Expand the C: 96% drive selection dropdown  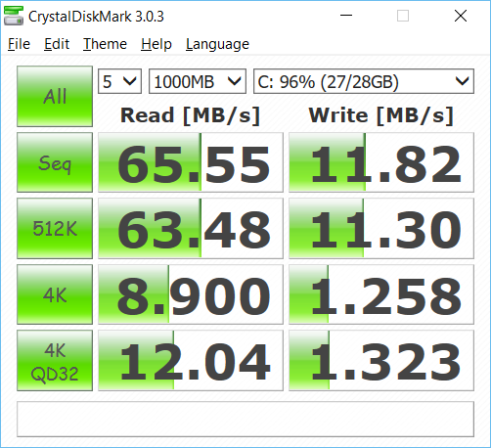tap(364, 81)
